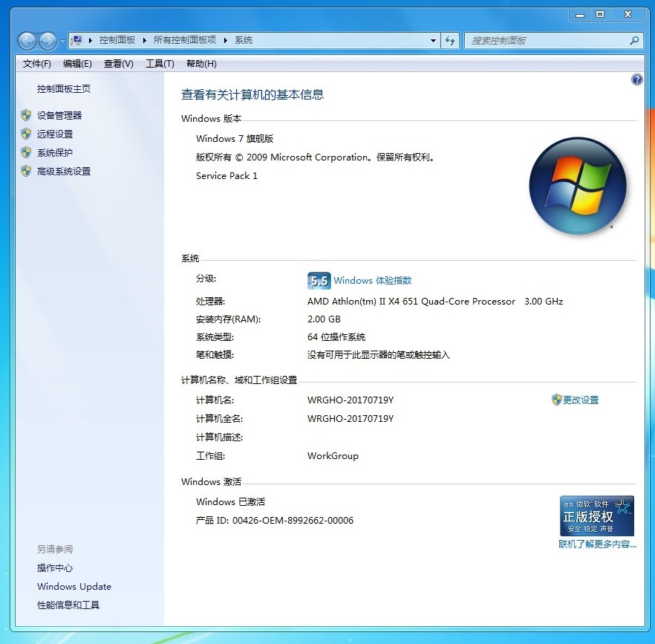Click the blue help question mark icon
The width and height of the screenshot is (655, 644).
[636, 79]
